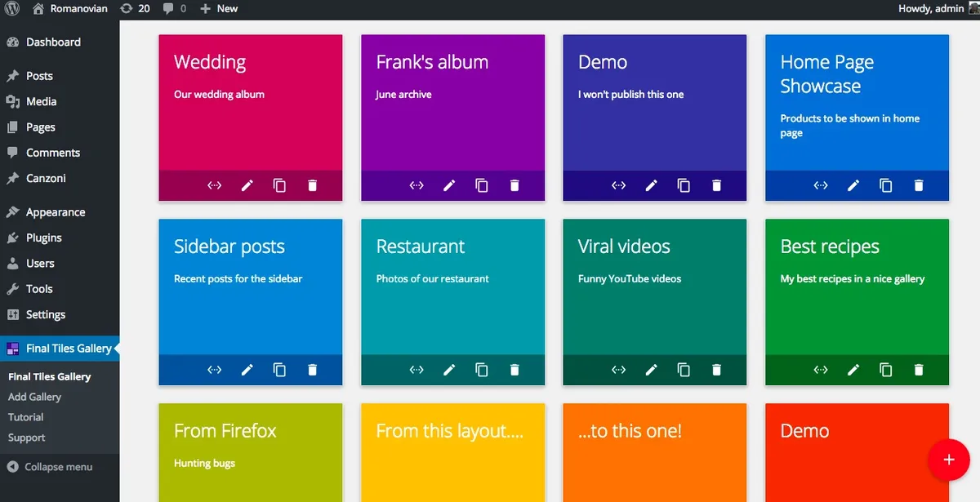
Task: Trash the Restaurant gallery
Action: tap(514, 370)
